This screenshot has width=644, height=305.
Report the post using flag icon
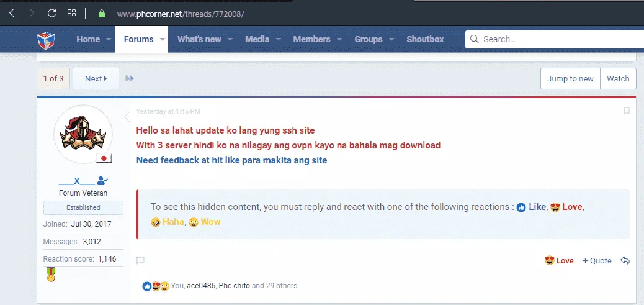click(140, 260)
